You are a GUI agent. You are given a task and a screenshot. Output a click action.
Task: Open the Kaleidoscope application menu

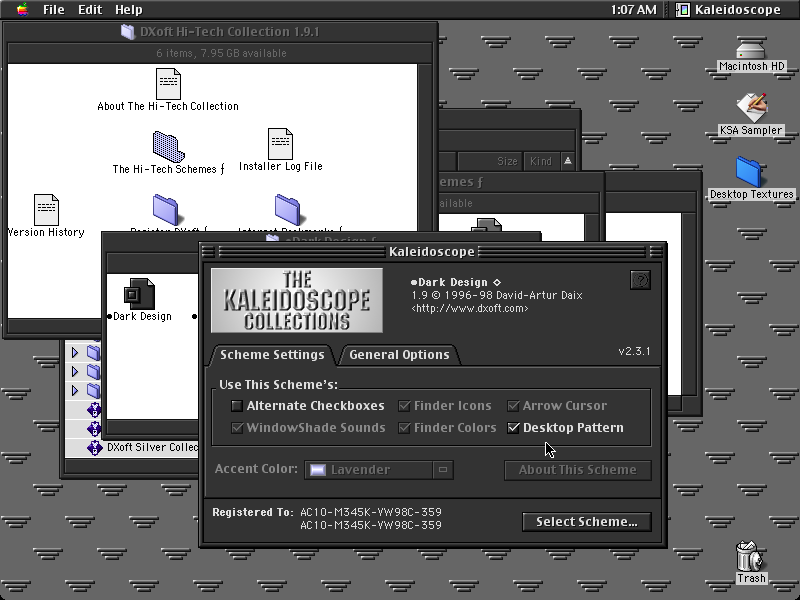click(729, 10)
